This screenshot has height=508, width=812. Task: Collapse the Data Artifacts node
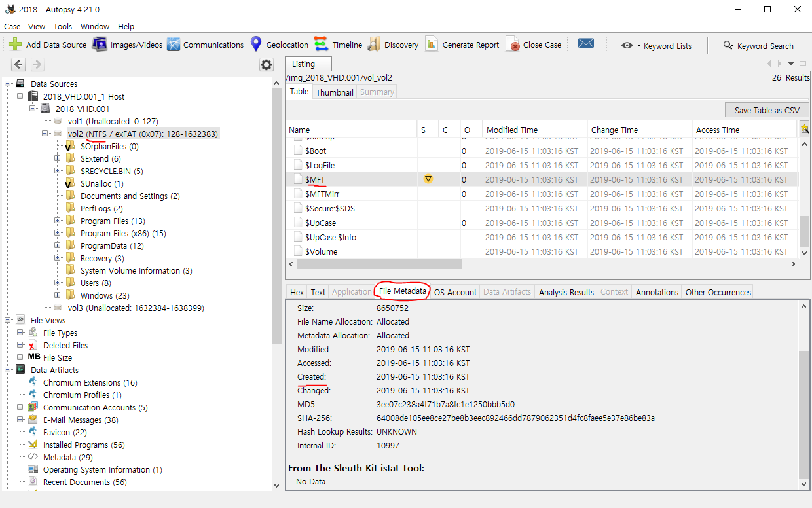(7, 371)
